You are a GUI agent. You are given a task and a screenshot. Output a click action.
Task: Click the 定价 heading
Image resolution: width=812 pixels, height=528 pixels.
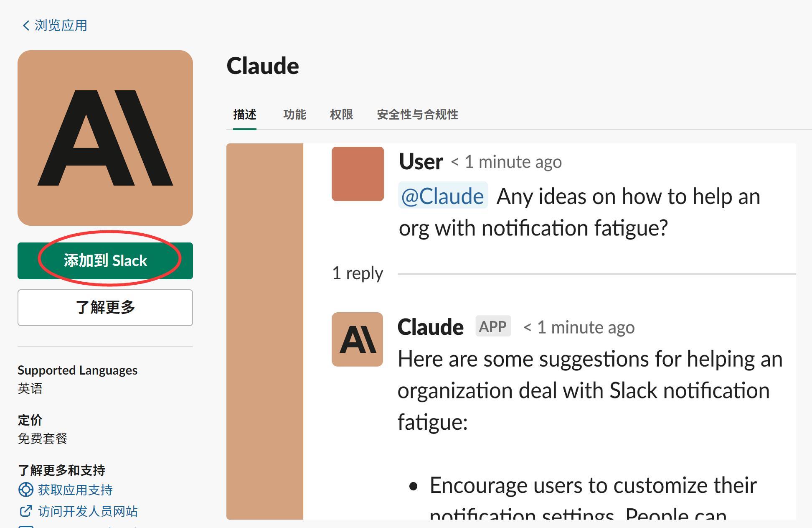(30, 420)
